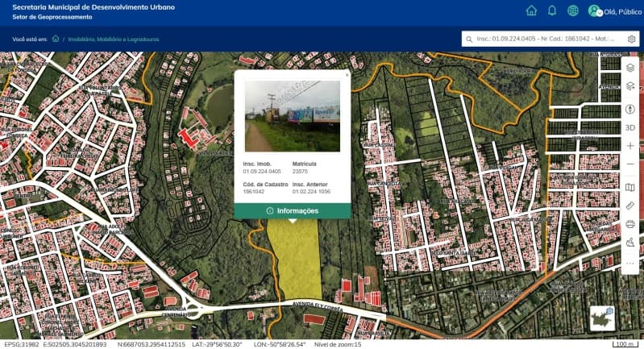Screen dimensions: 644x349
Task: Select Insc. Imob. value 01.09.224.0405
Action: [262, 171]
